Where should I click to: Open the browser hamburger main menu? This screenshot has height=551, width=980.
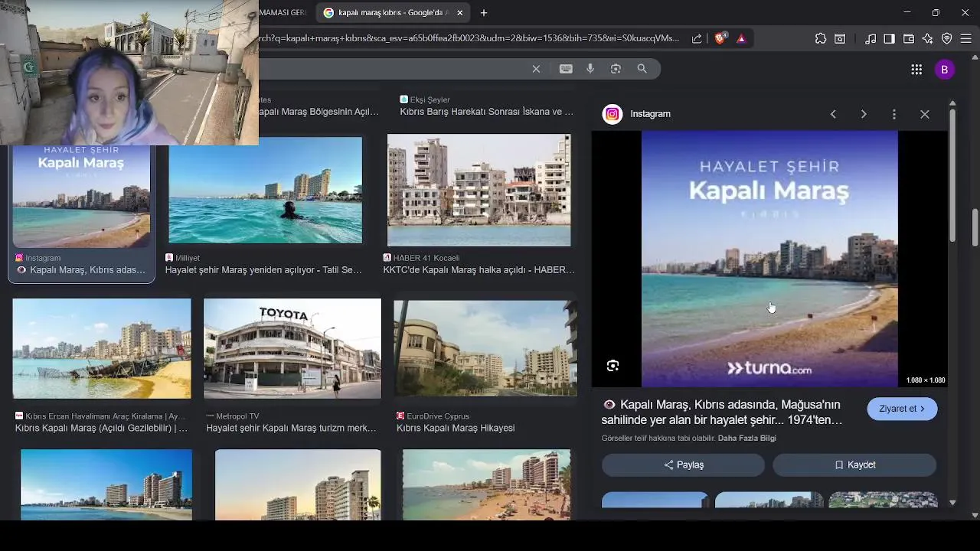point(968,38)
